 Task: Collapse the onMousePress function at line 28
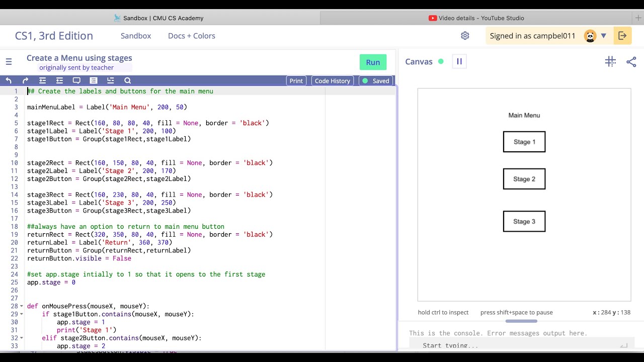point(21,306)
